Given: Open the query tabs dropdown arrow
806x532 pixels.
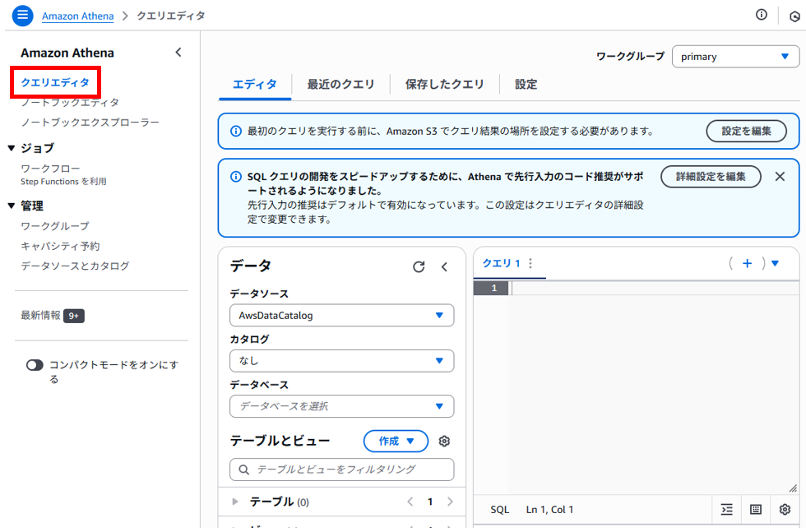Looking at the screenshot, I should pyautogui.click(x=775, y=263).
